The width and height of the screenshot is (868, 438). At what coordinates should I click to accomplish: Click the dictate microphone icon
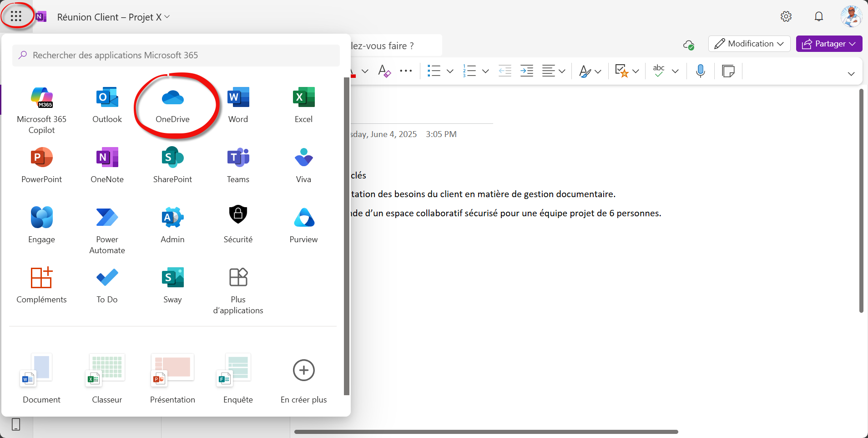point(701,71)
